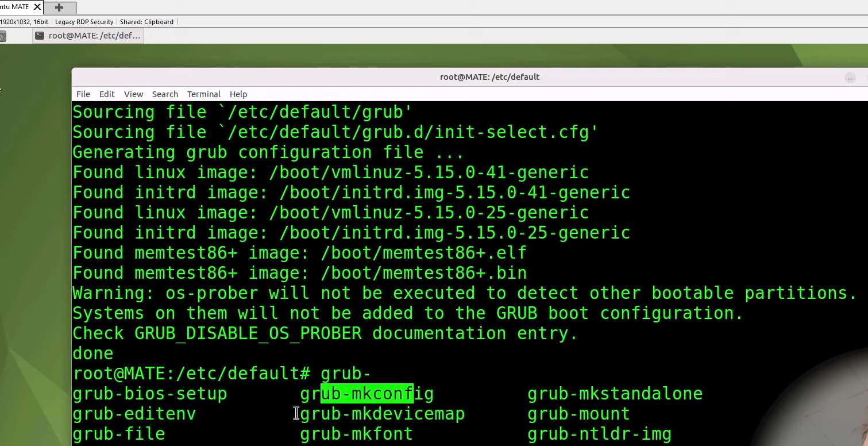Image resolution: width=868 pixels, height=446 pixels.
Task: Click the Shared: Clipboard status label
Action: [147, 21]
